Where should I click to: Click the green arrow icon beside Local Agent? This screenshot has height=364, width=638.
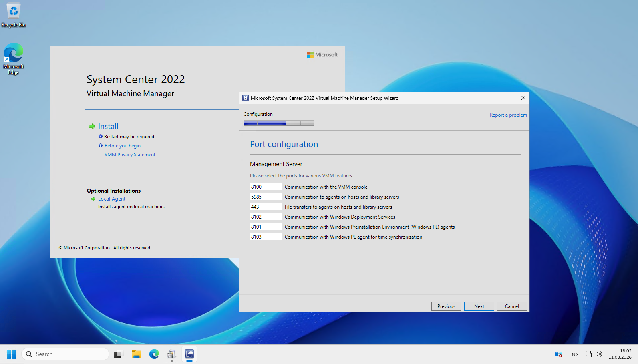[93, 199]
